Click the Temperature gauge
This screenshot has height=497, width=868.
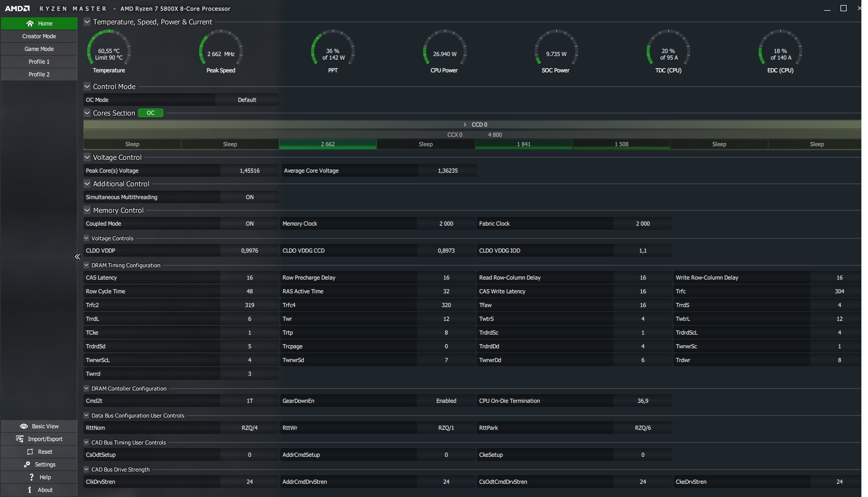pos(109,51)
